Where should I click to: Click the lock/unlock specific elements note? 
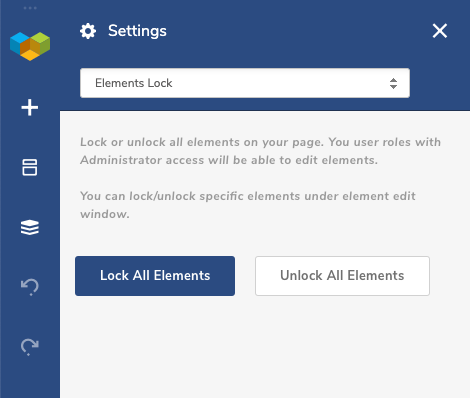coord(248,205)
